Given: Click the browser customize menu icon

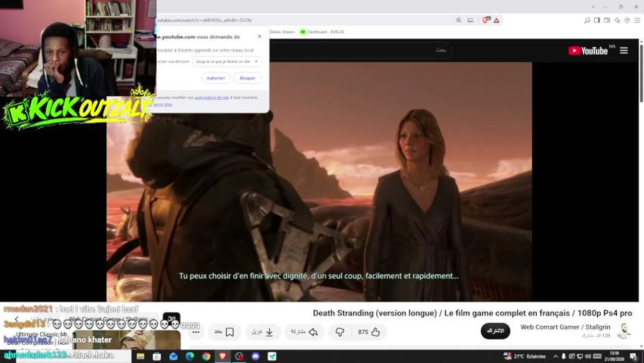Looking at the screenshot, I should (x=636, y=20).
